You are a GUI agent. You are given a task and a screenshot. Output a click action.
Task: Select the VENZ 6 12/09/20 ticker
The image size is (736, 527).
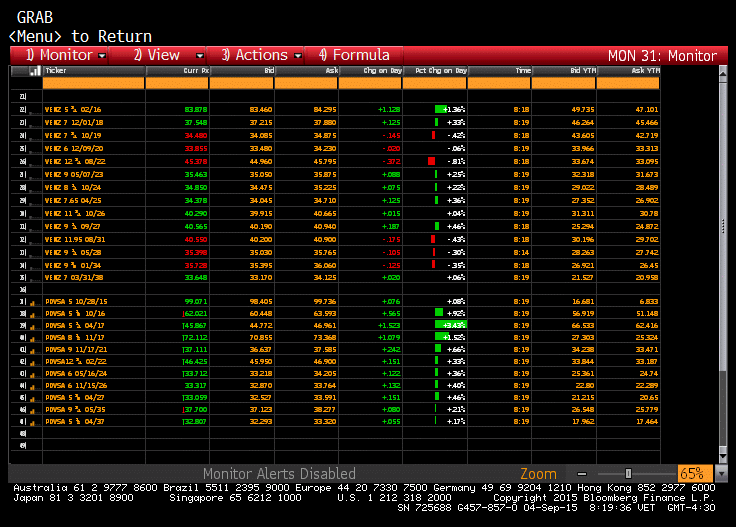(74, 149)
